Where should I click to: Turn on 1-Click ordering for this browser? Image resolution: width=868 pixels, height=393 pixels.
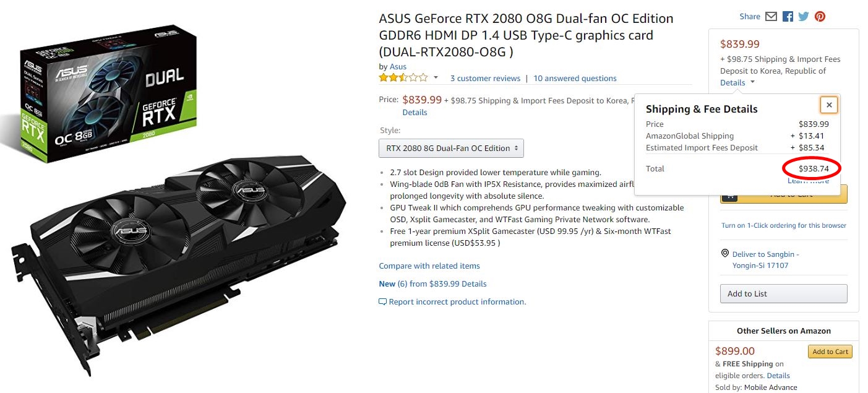pyautogui.click(x=783, y=225)
